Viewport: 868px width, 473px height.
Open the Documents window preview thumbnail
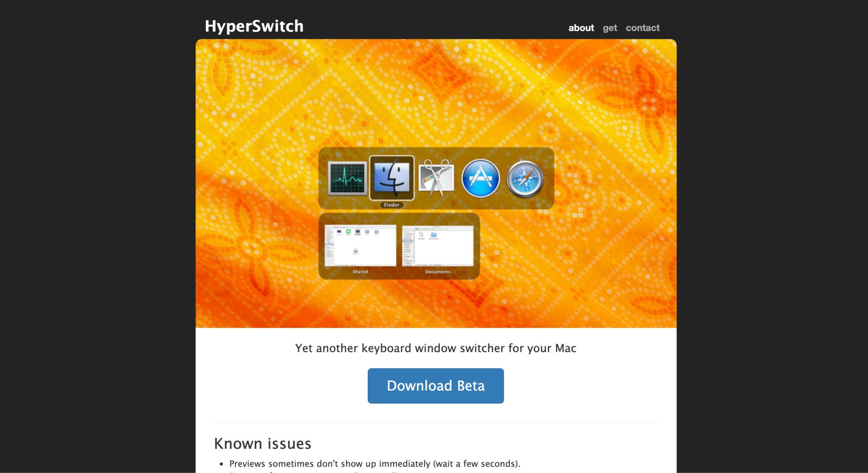pyautogui.click(x=438, y=246)
